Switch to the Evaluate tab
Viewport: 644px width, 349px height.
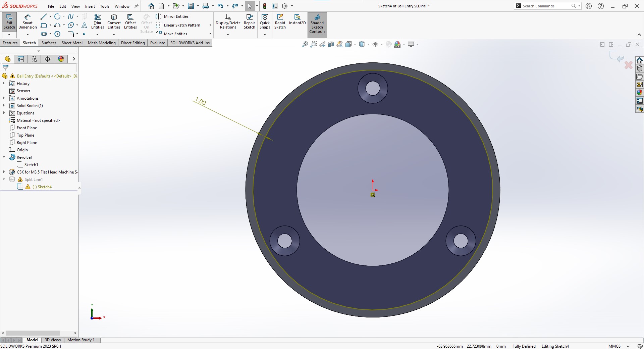click(157, 43)
